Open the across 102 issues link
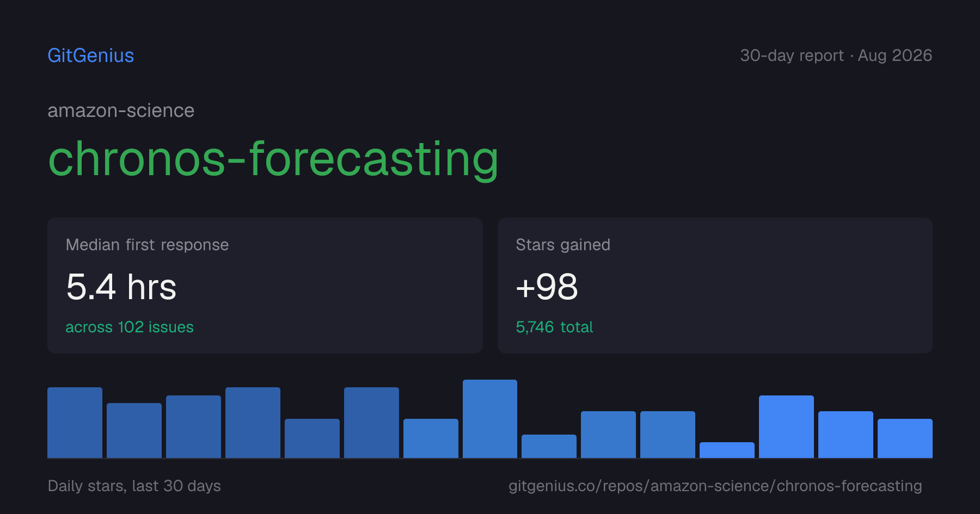The image size is (980, 514). pos(130,327)
